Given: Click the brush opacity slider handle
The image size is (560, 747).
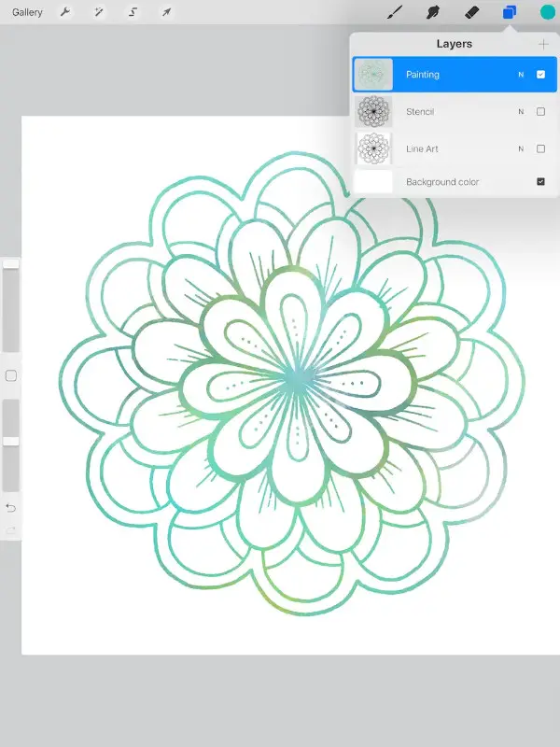Looking at the screenshot, I should tap(10, 441).
